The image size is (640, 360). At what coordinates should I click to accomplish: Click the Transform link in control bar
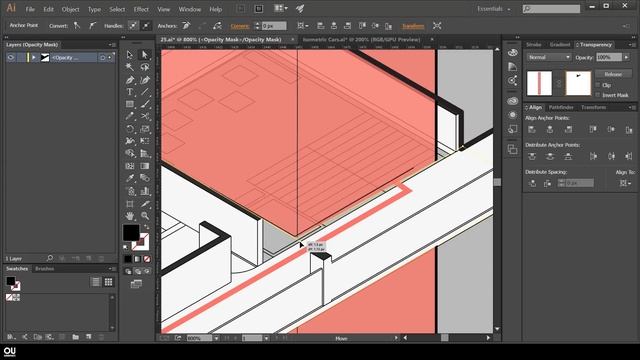pos(413,26)
